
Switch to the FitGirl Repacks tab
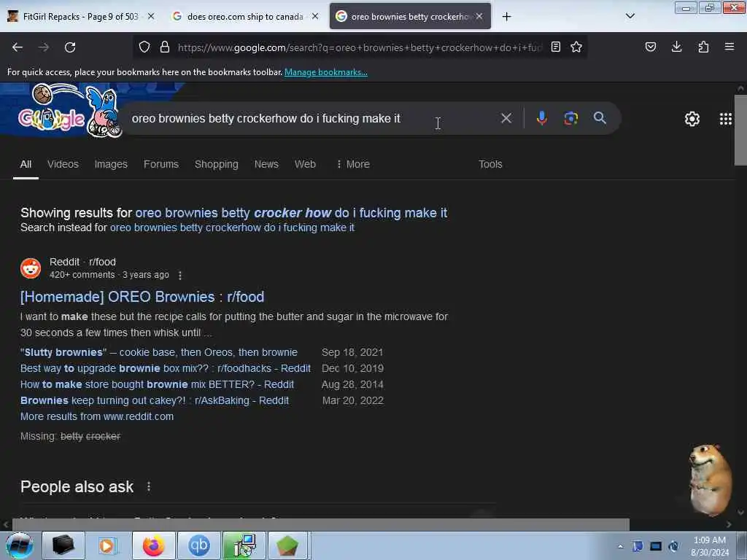point(81,17)
